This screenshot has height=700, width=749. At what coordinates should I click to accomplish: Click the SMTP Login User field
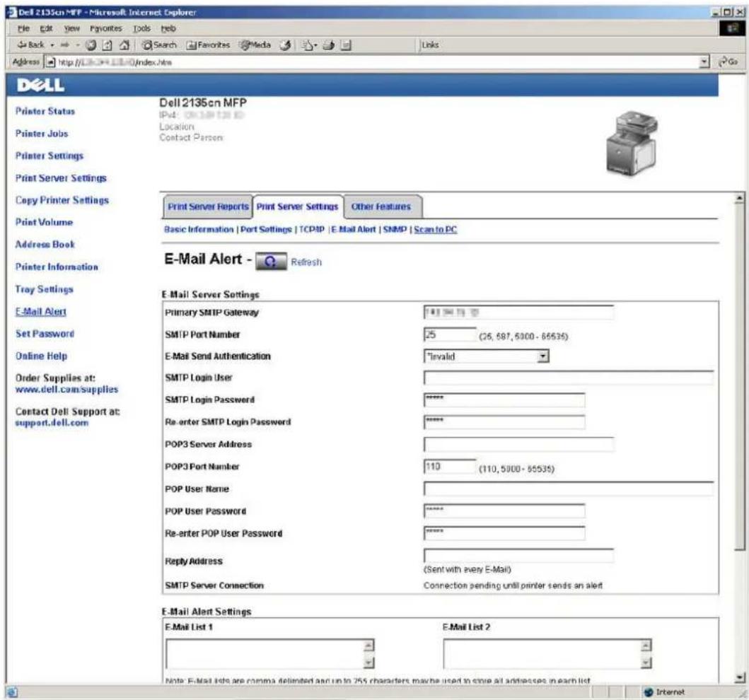coord(569,378)
